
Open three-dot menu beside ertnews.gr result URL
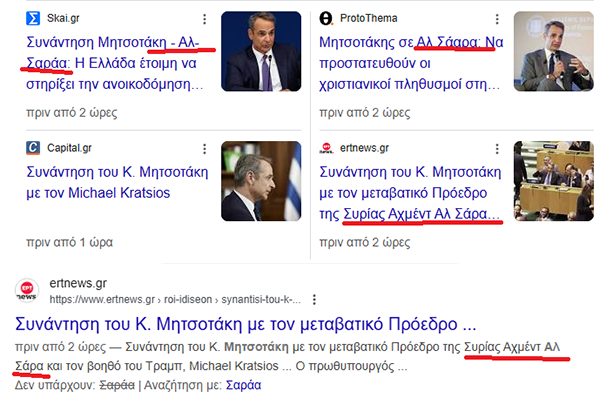(314, 300)
